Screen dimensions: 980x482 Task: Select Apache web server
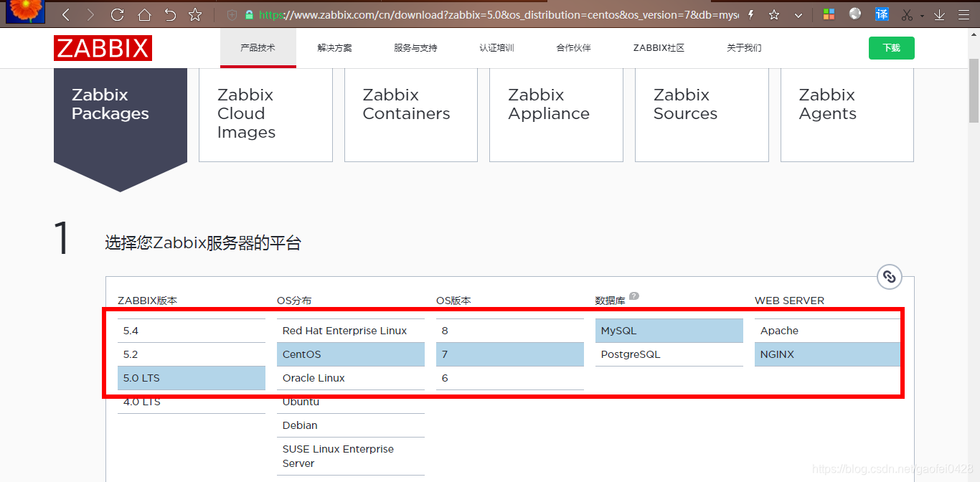(x=828, y=331)
